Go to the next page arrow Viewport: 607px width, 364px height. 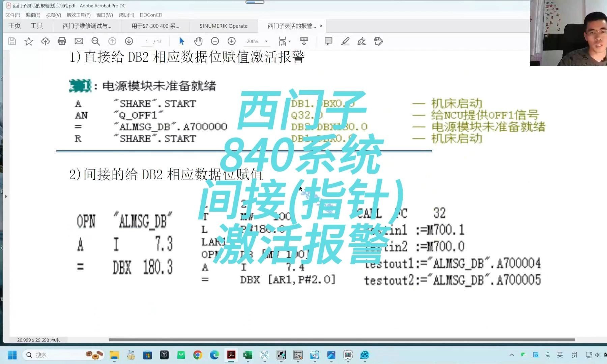pos(129,41)
